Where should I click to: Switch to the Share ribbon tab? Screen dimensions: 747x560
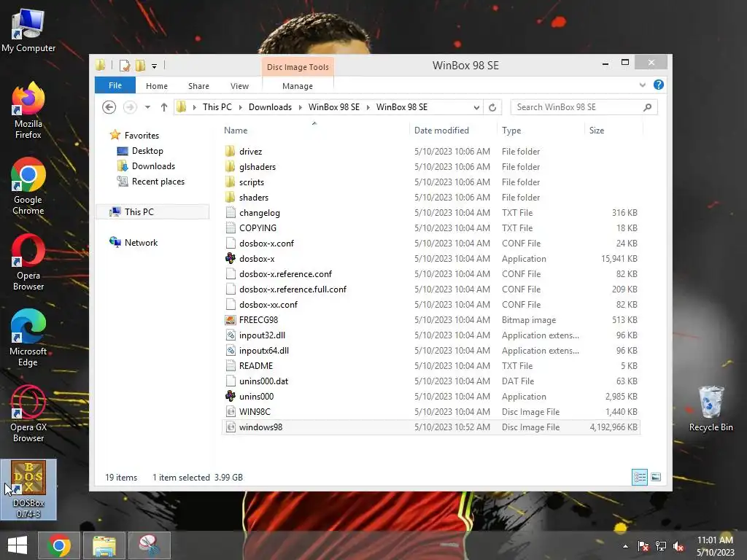[198, 86]
